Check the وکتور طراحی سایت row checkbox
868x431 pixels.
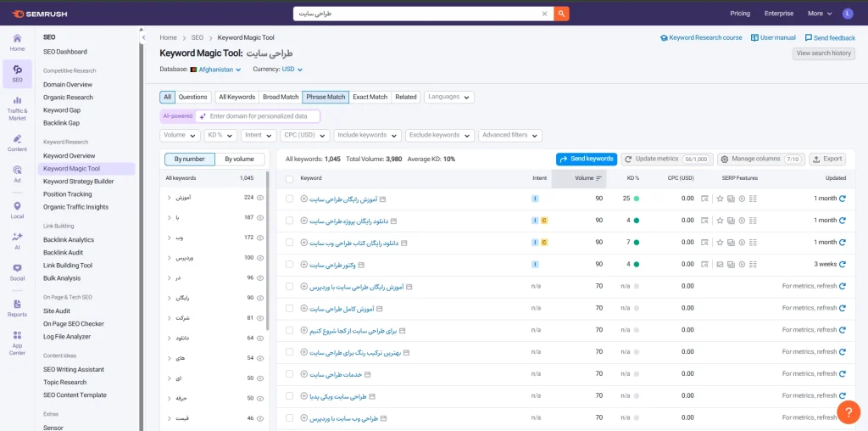(290, 264)
